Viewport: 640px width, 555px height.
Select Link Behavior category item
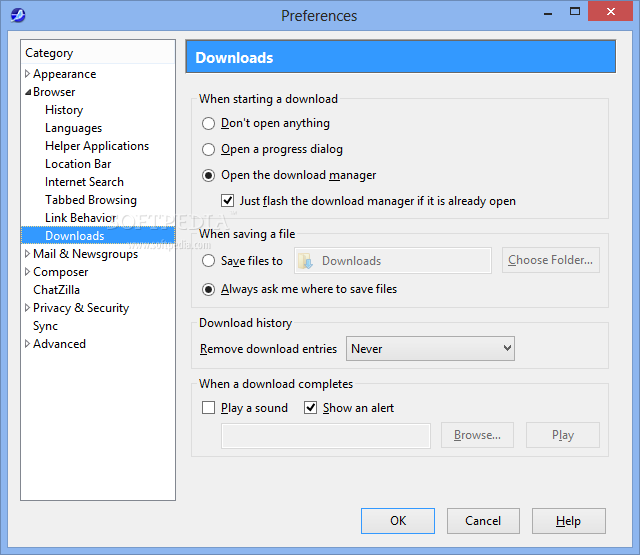pyautogui.click(x=80, y=218)
